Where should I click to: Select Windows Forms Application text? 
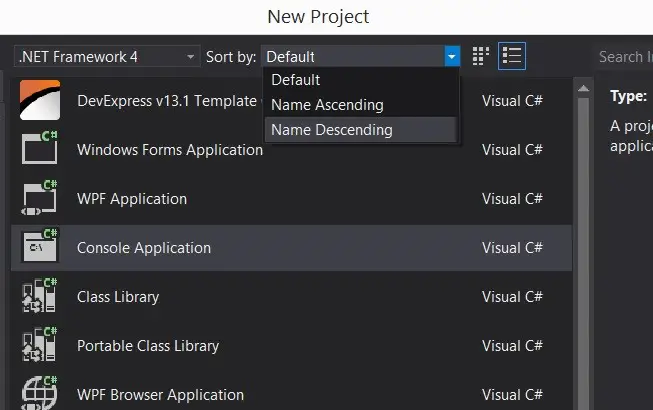click(170, 150)
